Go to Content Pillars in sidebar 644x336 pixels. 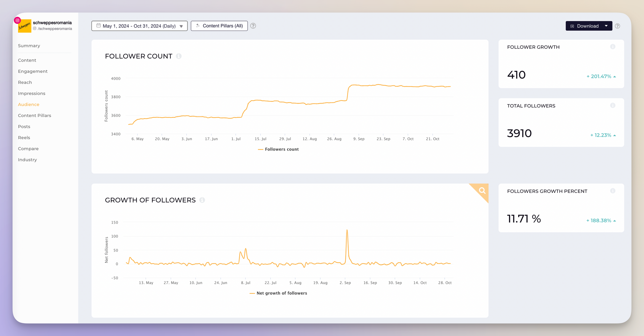[34, 115]
